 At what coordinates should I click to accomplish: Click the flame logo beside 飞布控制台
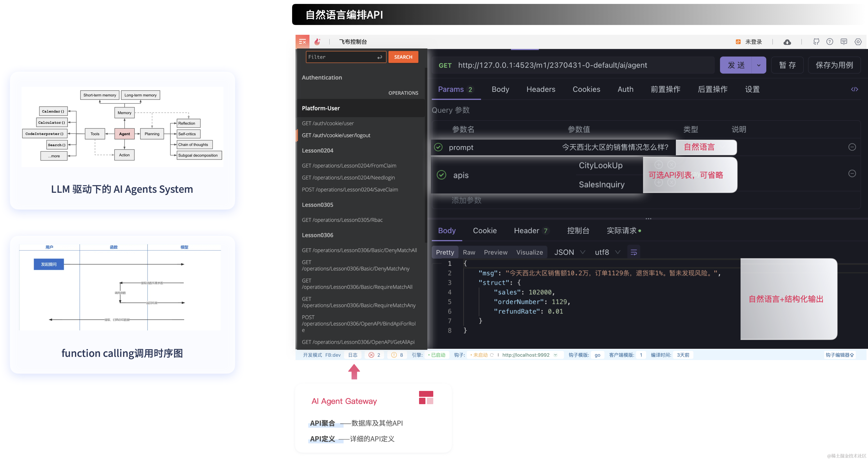click(x=317, y=41)
